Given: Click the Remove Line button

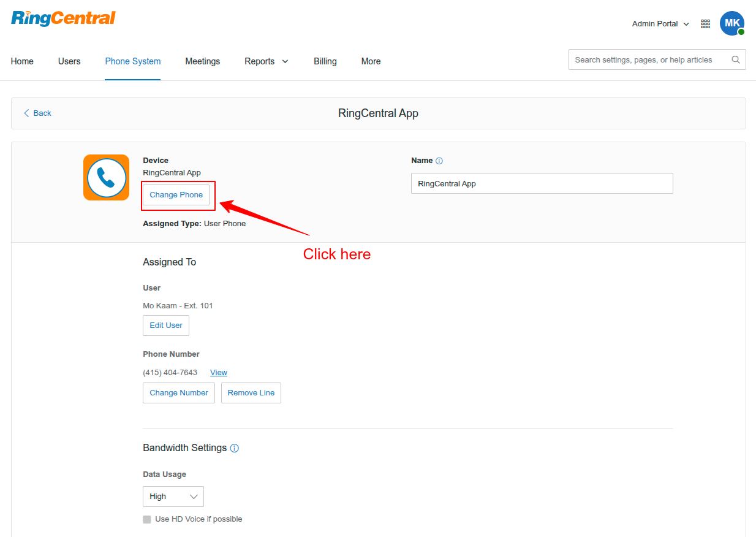Looking at the screenshot, I should click(251, 393).
